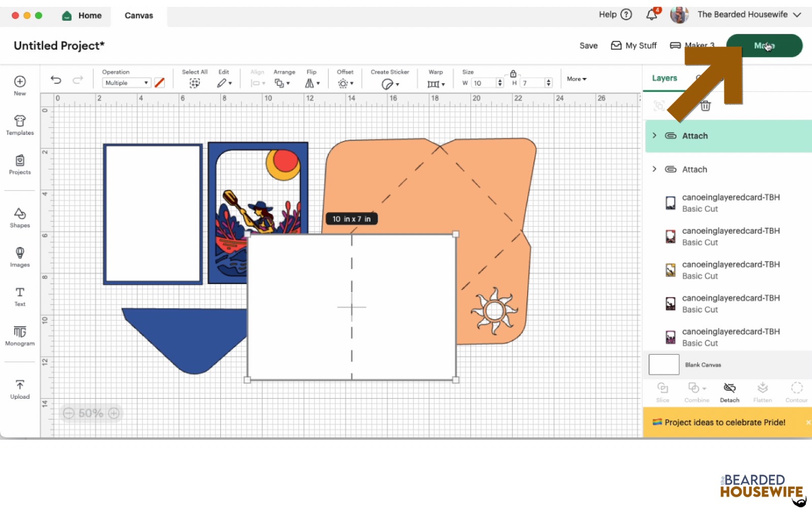Open the Flip dropdown
This screenshot has height=516, width=812.
point(312,83)
